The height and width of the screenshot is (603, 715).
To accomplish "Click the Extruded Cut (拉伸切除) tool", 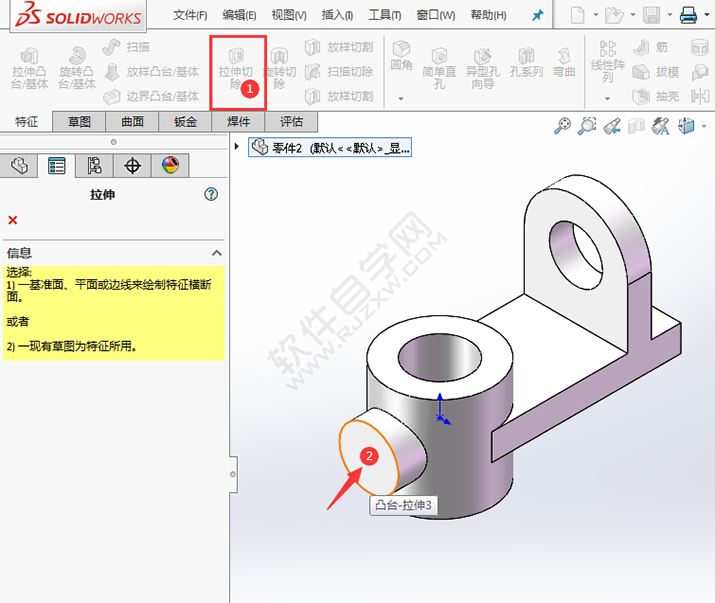I will pos(236,68).
